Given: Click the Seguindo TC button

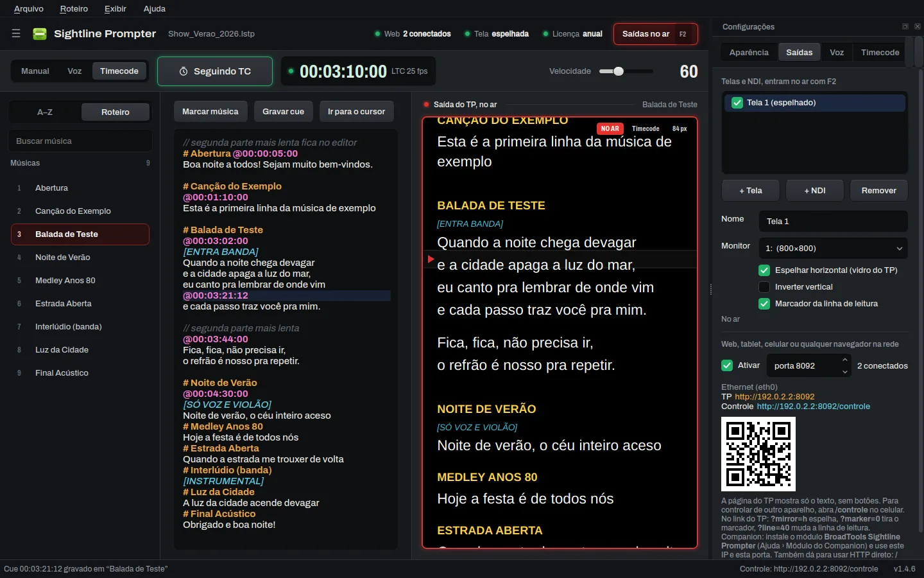Looking at the screenshot, I should pos(215,71).
